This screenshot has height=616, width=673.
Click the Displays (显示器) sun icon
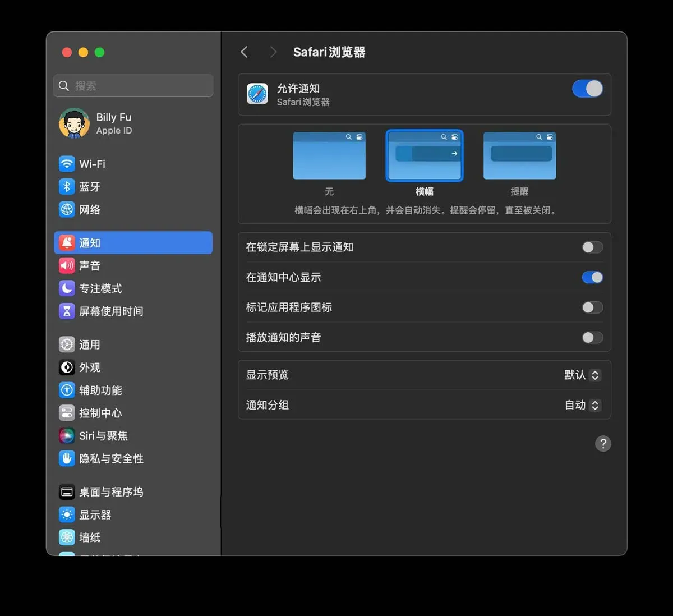coord(67,514)
